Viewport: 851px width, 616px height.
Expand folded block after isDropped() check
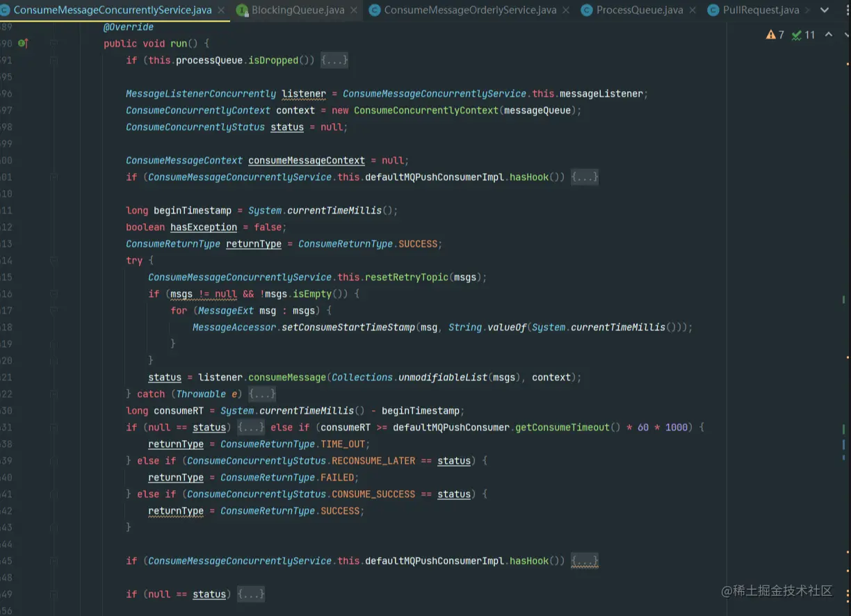(x=334, y=60)
